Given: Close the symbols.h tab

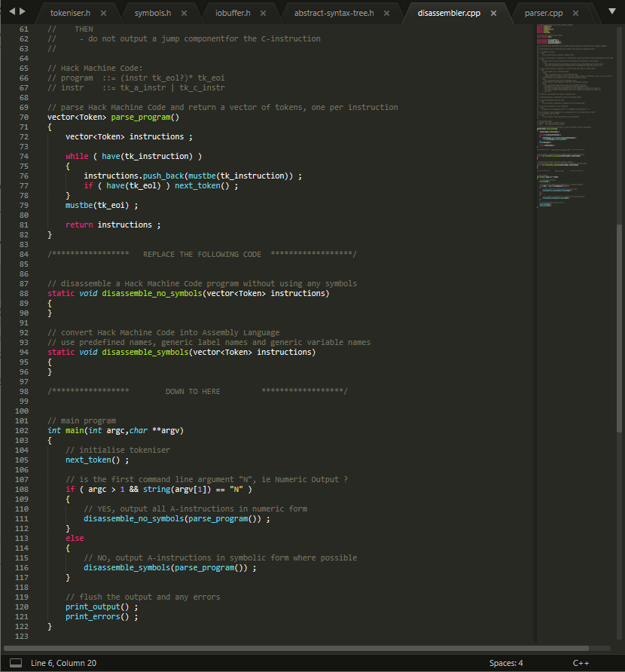Looking at the screenshot, I should [x=184, y=14].
